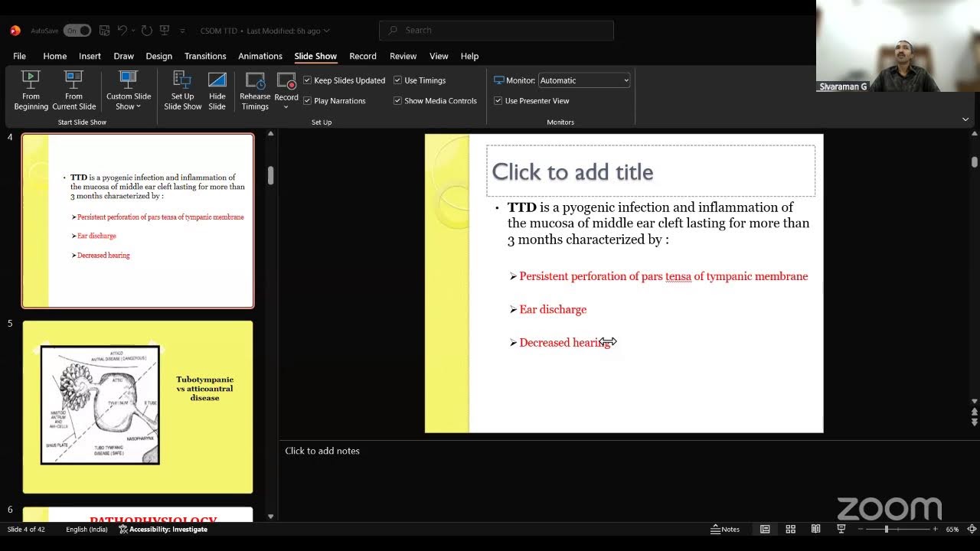Open Reading View from status bar
The width and height of the screenshot is (980, 551).
click(x=816, y=529)
